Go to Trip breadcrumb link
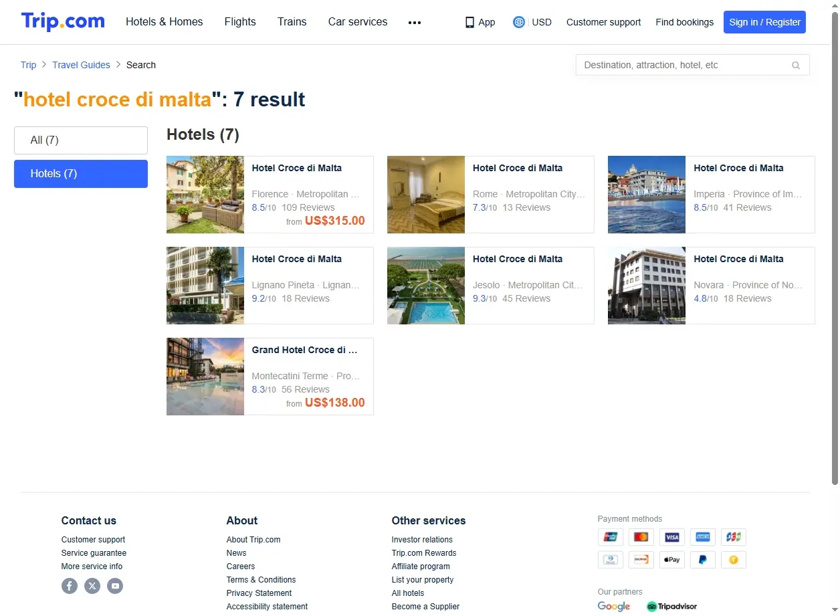The height and width of the screenshot is (616, 840). point(28,65)
